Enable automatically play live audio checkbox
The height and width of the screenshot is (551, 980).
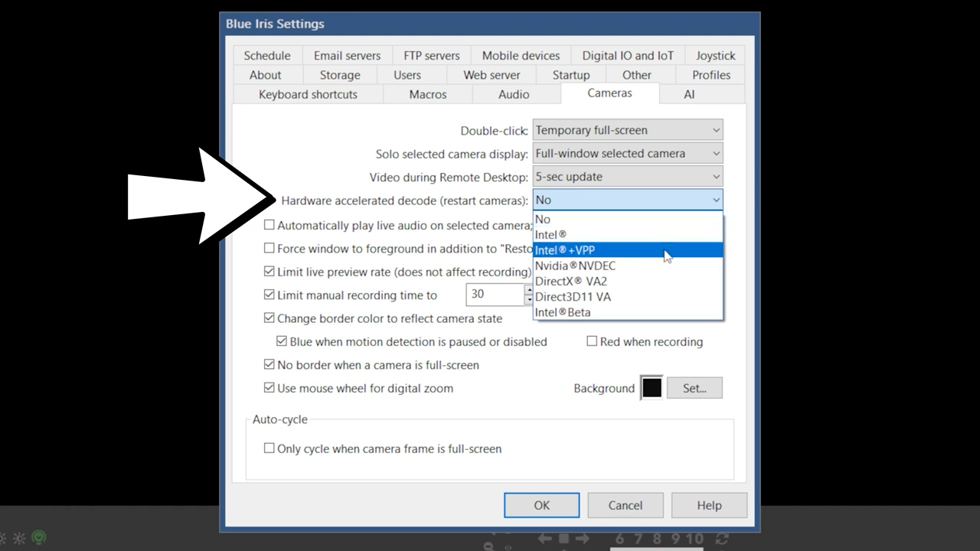pyautogui.click(x=269, y=225)
